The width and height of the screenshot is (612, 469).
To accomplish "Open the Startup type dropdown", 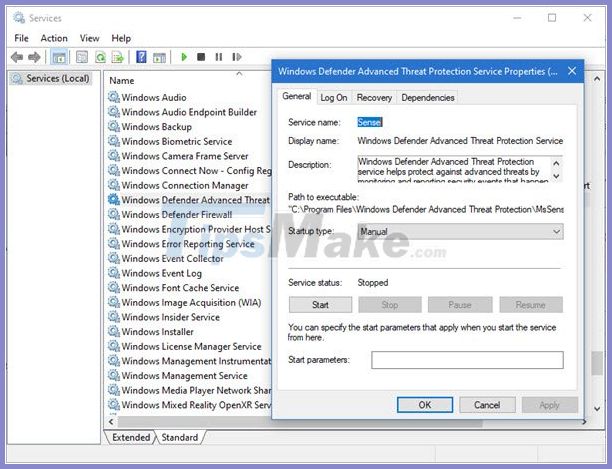I will pos(460,231).
